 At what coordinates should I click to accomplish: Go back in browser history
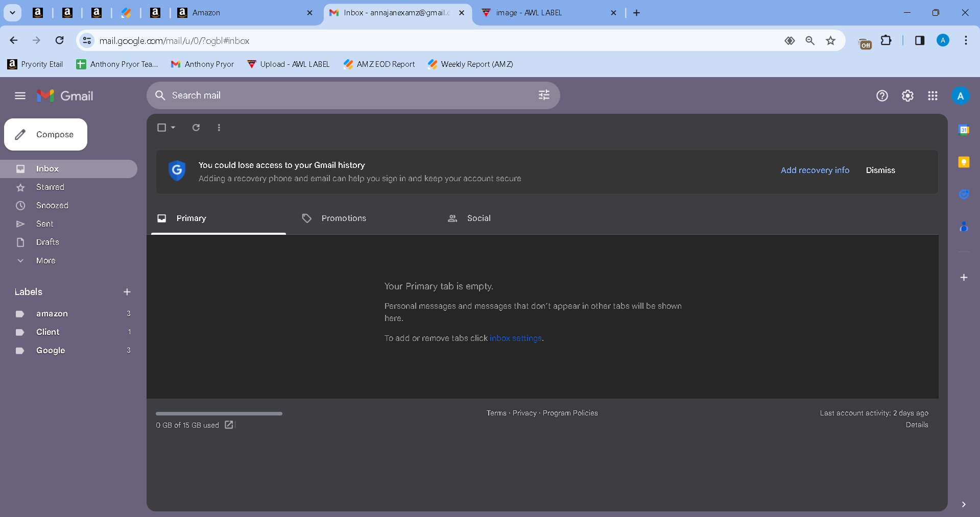(14, 40)
